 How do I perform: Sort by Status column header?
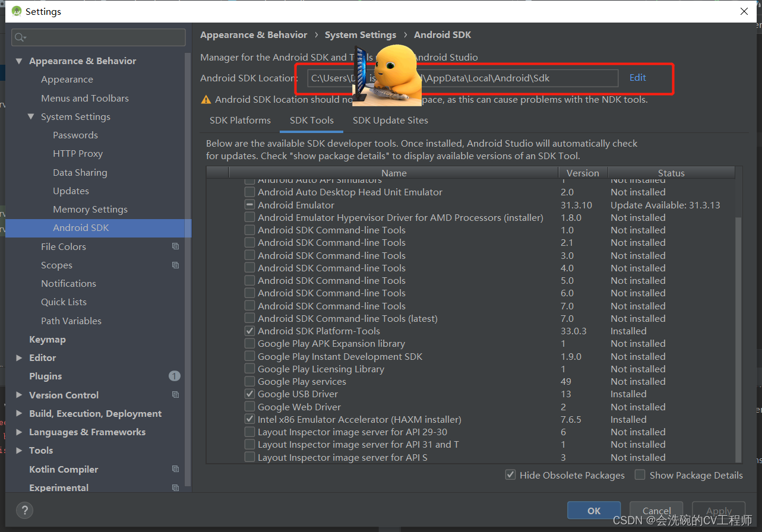671,173
